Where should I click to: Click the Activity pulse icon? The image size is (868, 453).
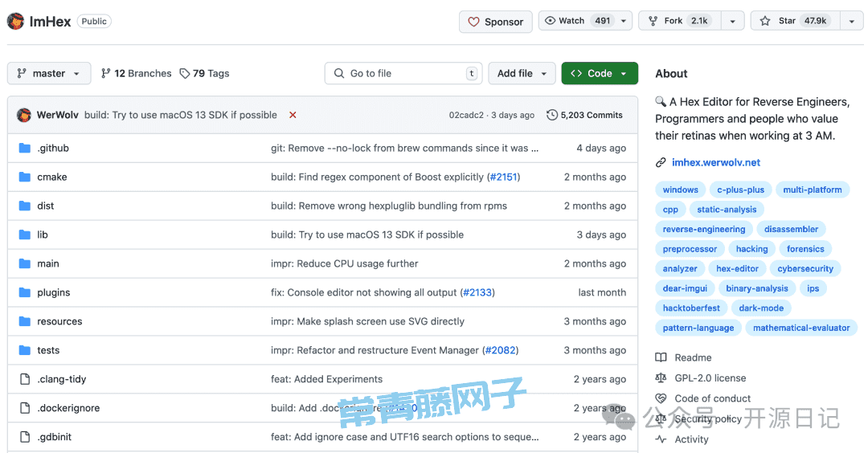click(x=661, y=439)
